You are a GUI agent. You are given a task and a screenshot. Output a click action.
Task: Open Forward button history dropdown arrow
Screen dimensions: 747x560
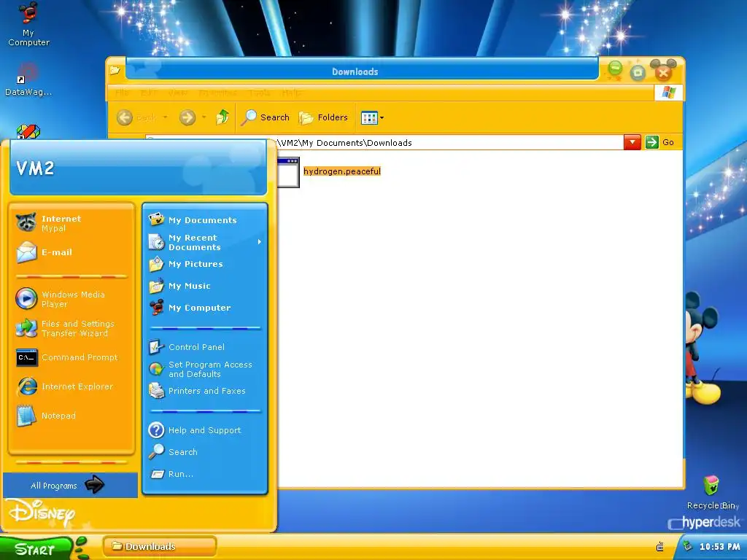(x=204, y=117)
